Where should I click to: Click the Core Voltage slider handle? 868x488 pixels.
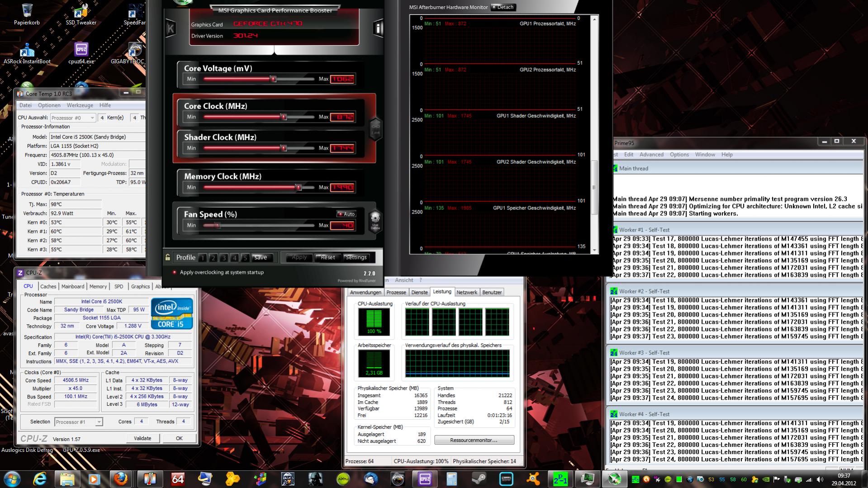coord(273,79)
